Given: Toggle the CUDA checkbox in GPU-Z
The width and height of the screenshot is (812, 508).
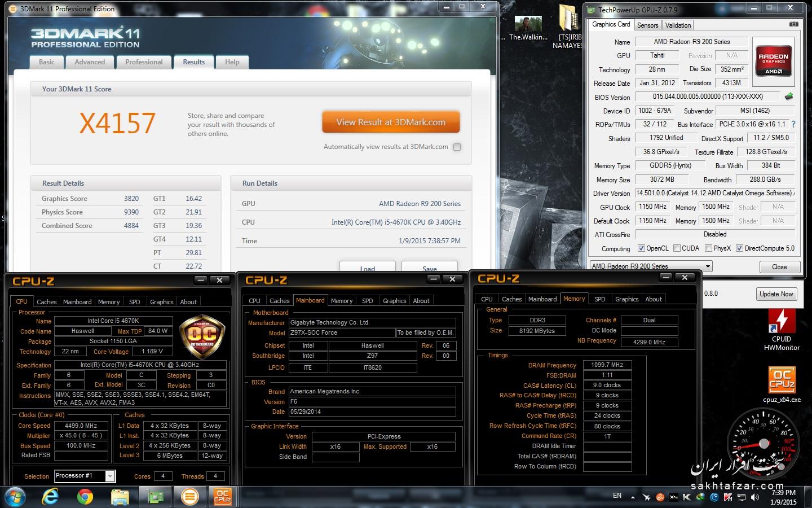Looking at the screenshot, I should point(677,248).
